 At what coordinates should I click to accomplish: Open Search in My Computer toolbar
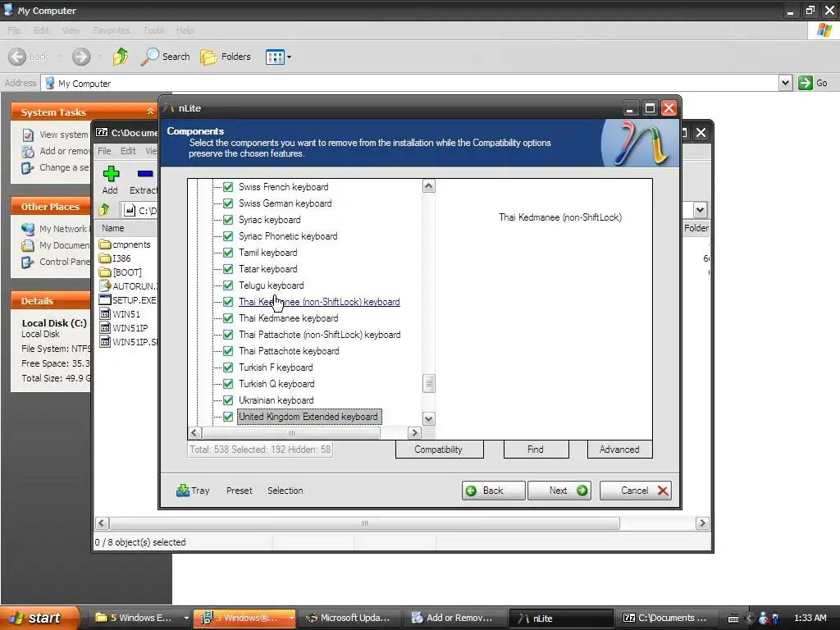(165, 57)
